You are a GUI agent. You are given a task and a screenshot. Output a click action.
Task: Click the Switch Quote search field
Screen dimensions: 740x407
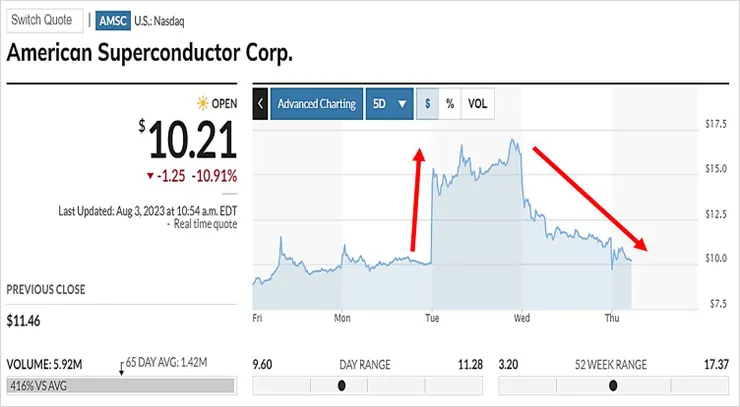point(42,22)
